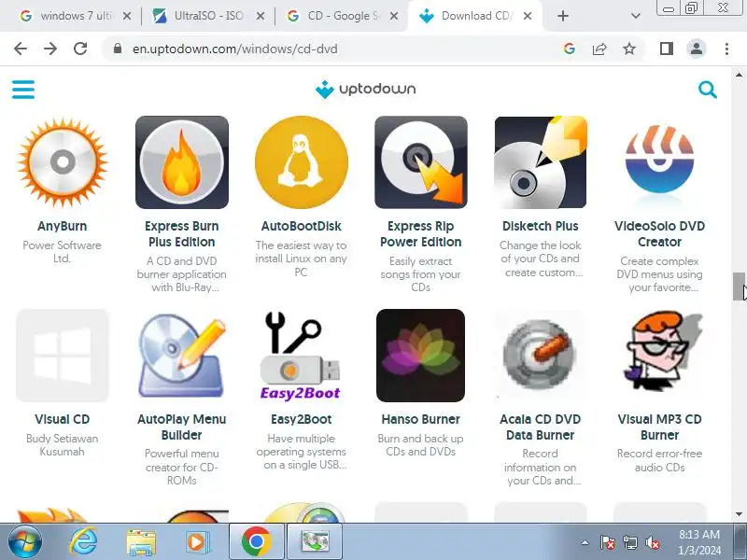747x560 pixels.
Task: Click the scrollbar up arrow
Action: click(x=739, y=75)
